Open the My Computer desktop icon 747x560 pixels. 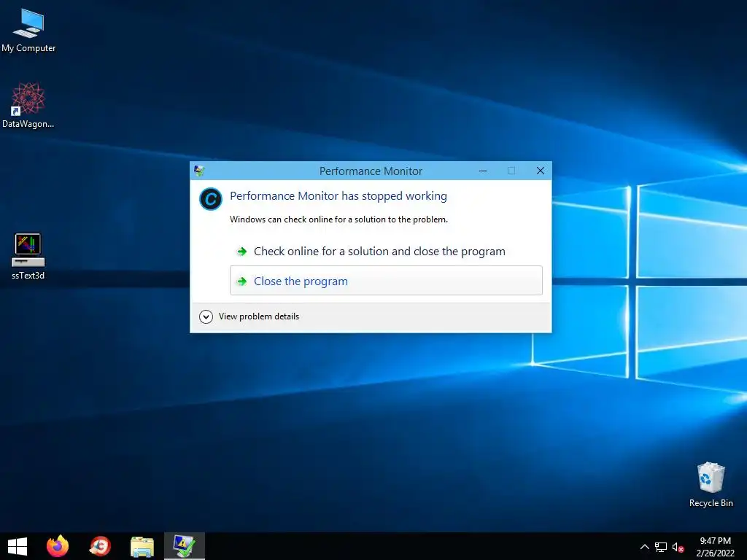tap(28, 31)
